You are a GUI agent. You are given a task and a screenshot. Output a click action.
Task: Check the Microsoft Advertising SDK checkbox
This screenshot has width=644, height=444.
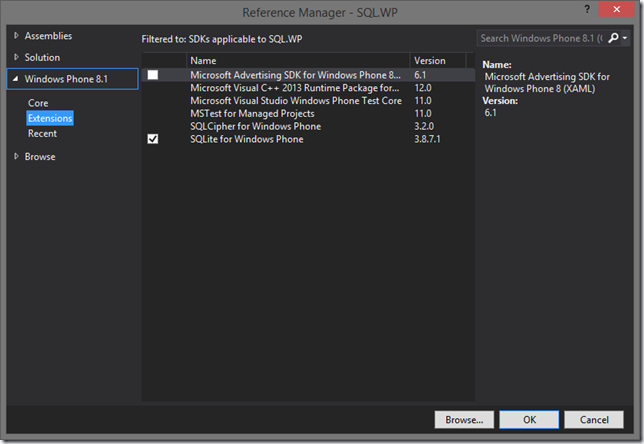click(153, 75)
